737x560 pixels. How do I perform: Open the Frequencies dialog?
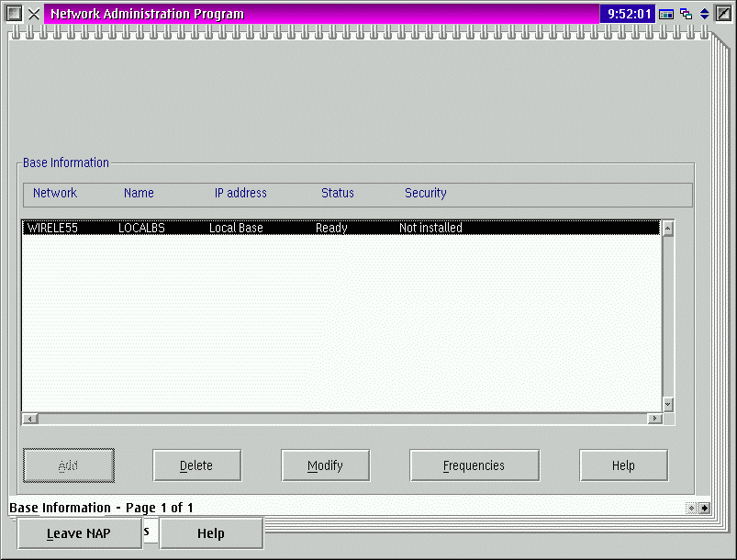pyautogui.click(x=475, y=465)
